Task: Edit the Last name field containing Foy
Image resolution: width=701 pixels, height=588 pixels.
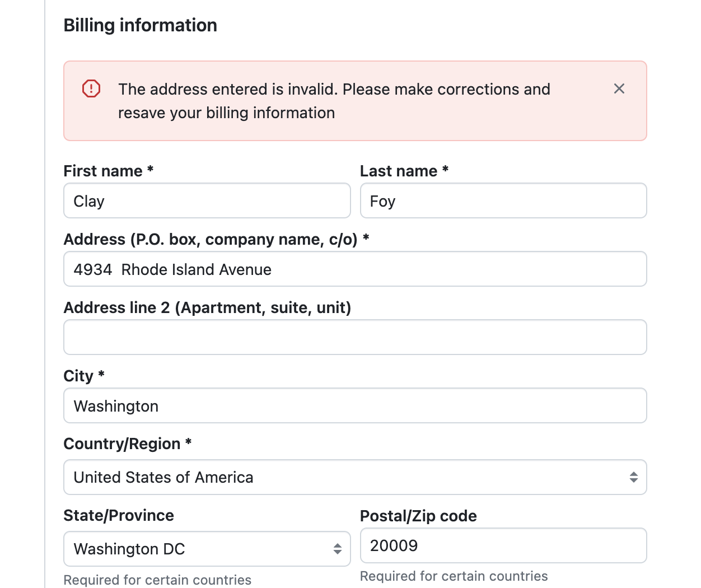Action: [503, 200]
